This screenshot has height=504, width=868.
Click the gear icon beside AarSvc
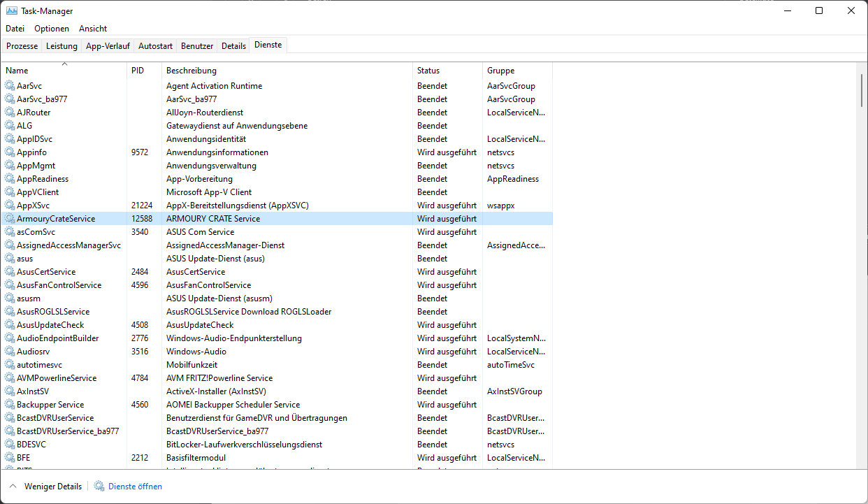tap(10, 86)
